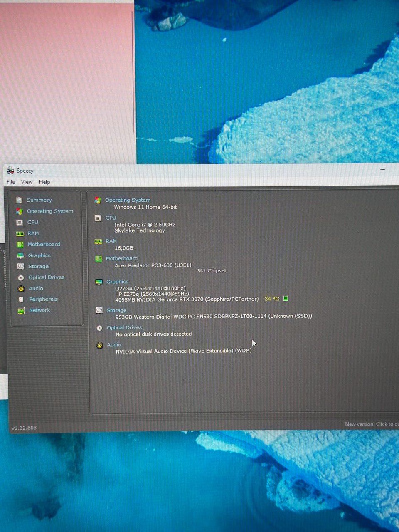
Task: Select the Motherboard icon in sidebar
Action: 20,245
